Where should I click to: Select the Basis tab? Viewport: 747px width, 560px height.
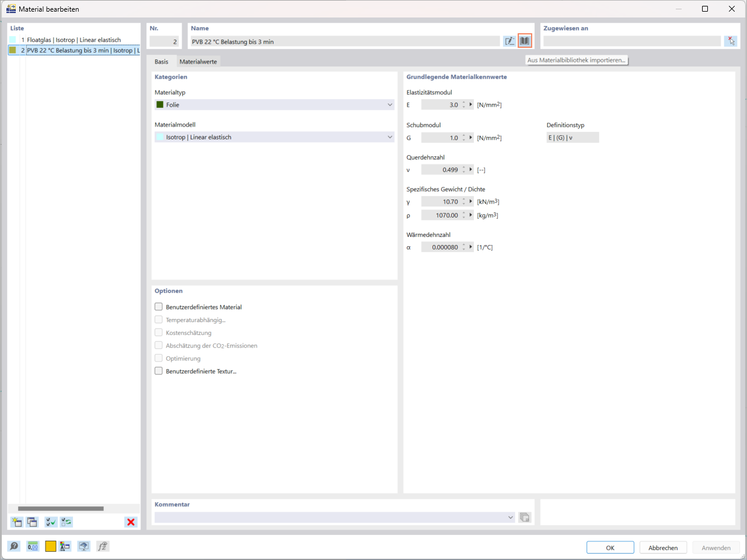pyautogui.click(x=162, y=61)
